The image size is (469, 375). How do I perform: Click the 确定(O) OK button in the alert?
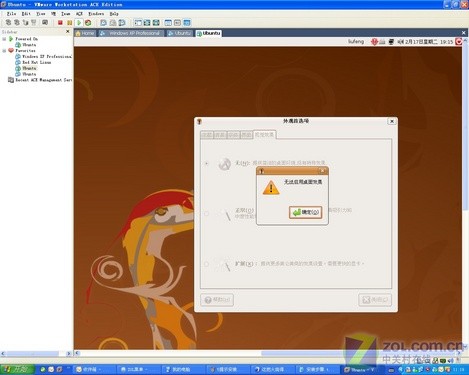(305, 212)
